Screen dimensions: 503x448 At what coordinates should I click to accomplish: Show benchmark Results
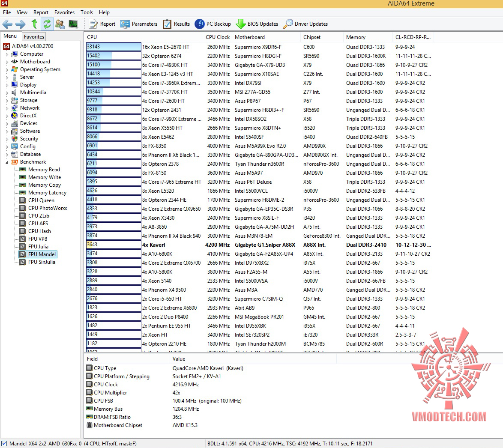[177, 24]
